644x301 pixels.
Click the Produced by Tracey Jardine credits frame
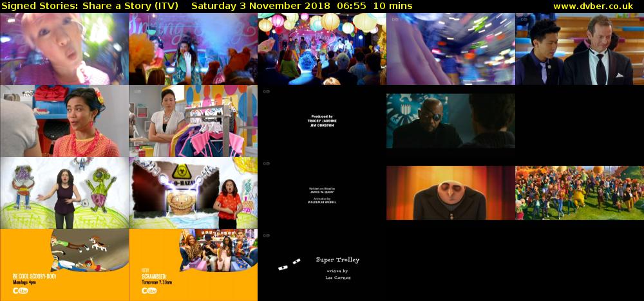point(322,121)
